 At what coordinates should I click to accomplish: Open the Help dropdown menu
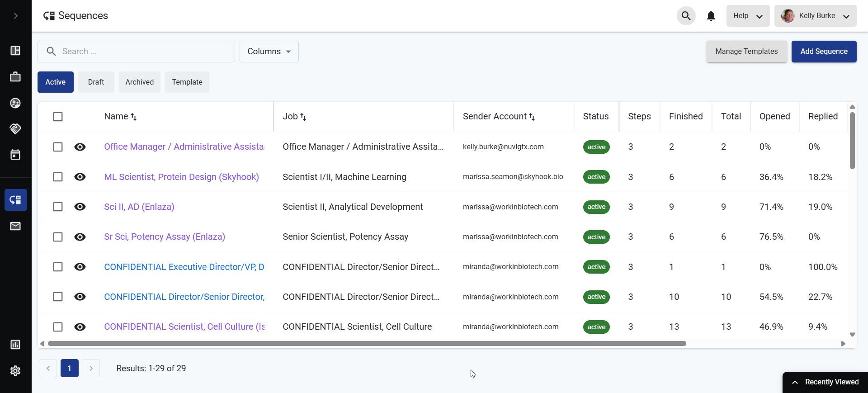point(747,16)
